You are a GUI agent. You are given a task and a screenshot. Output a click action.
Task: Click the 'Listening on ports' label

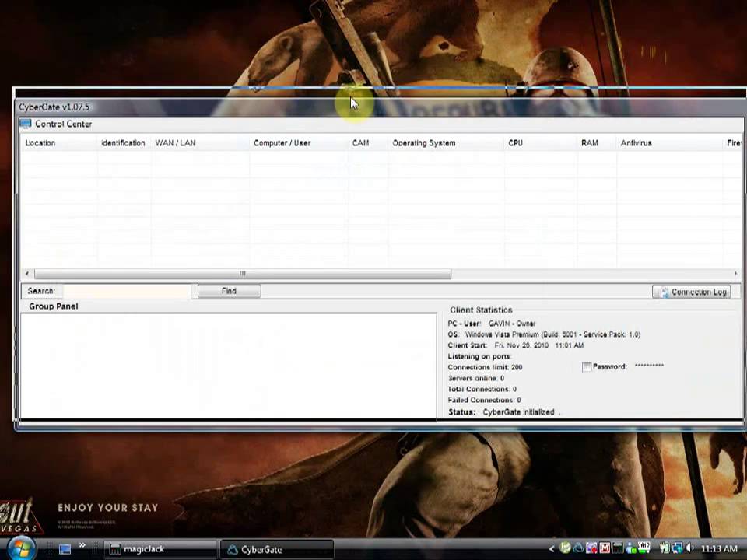pos(479,356)
